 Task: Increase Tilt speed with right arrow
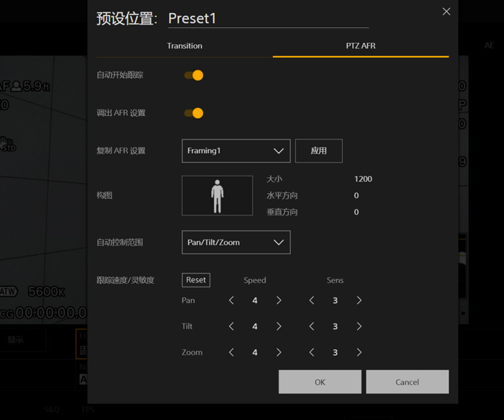coord(279,326)
